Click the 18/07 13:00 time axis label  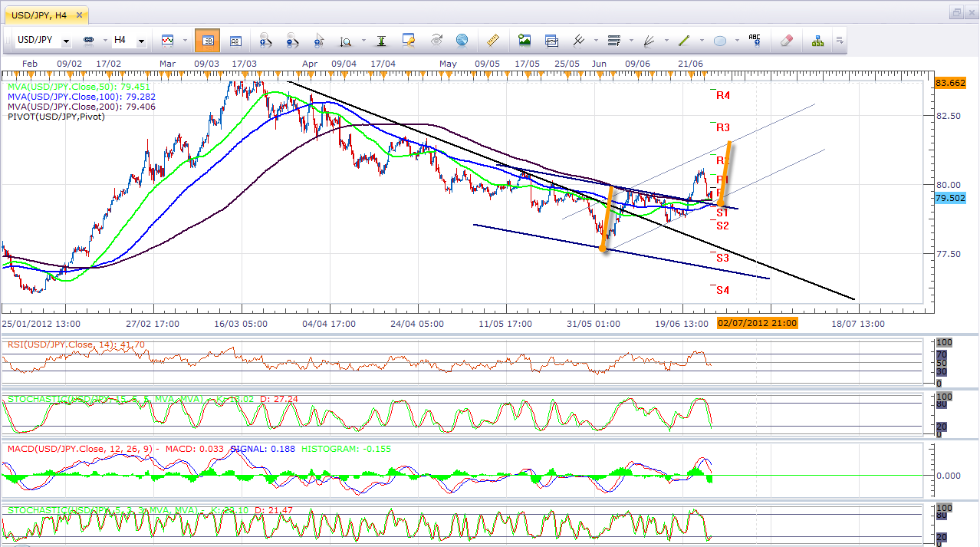[858, 323]
